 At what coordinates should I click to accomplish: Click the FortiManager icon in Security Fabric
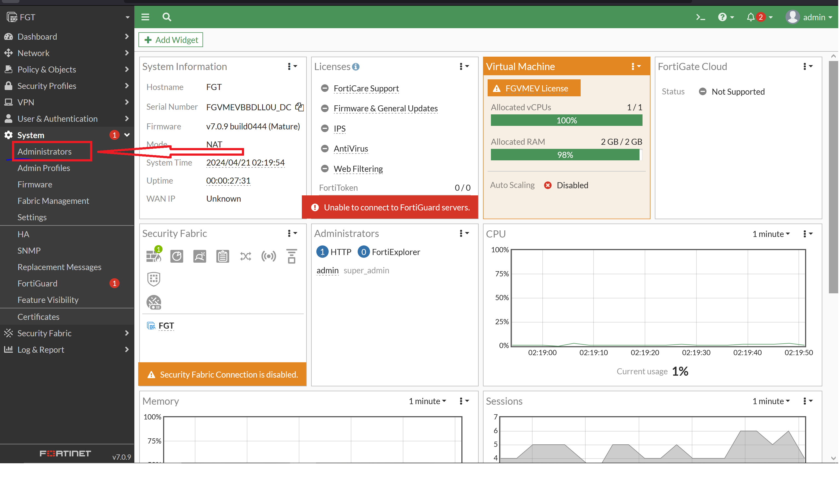click(200, 256)
